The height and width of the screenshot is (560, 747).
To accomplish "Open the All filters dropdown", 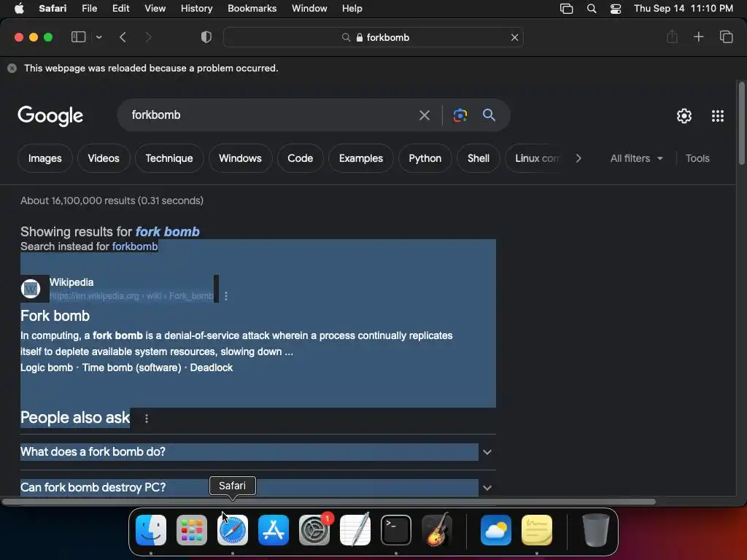I will [x=636, y=158].
